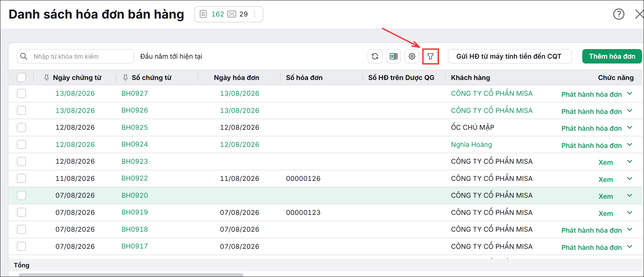
Task: Click the horizontal scrollbar at bottom
Action: tap(131, 275)
